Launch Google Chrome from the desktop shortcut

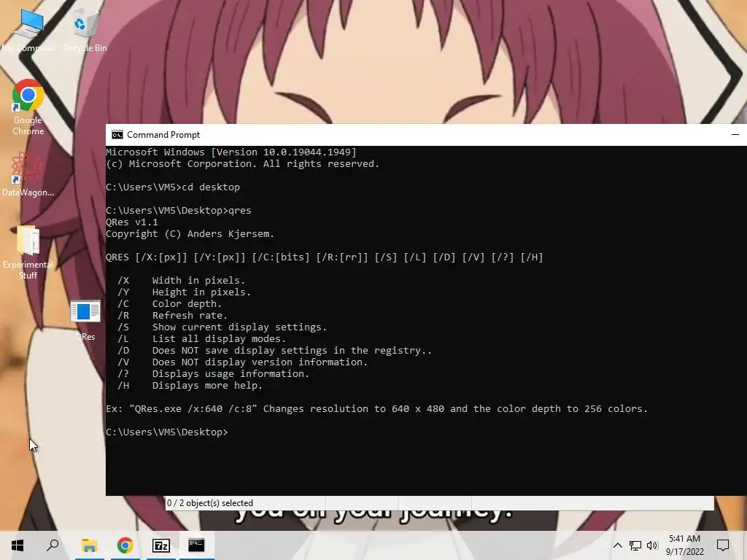(x=28, y=108)
